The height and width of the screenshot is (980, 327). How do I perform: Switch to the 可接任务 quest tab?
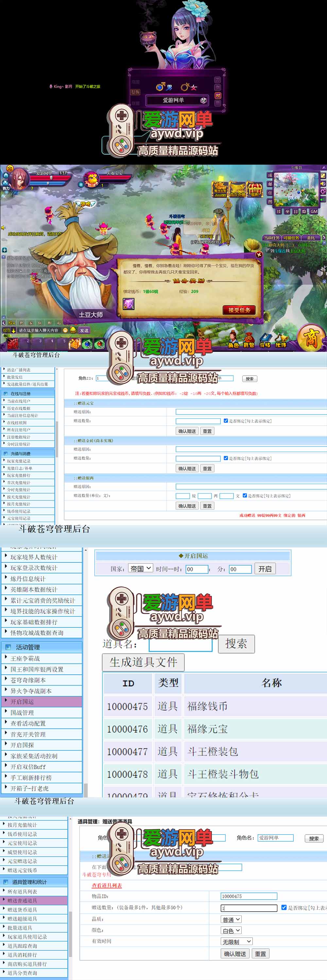point(291,238)
